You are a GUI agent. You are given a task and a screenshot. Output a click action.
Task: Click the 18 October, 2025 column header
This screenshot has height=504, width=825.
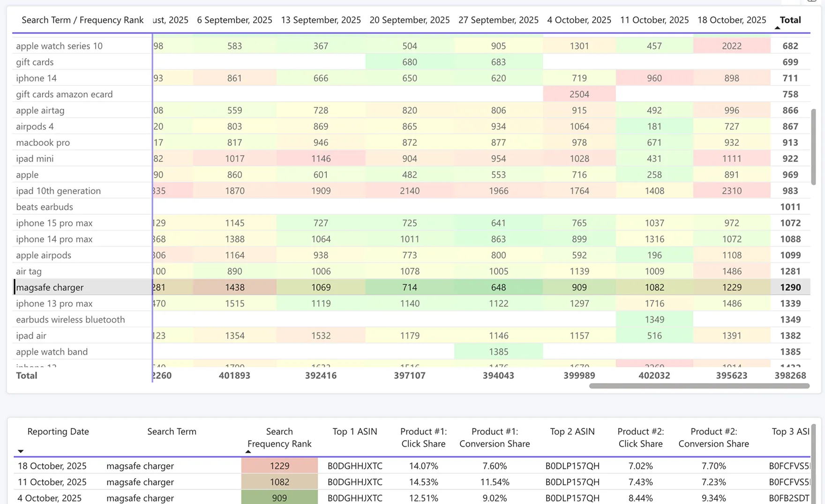[732, 20]
